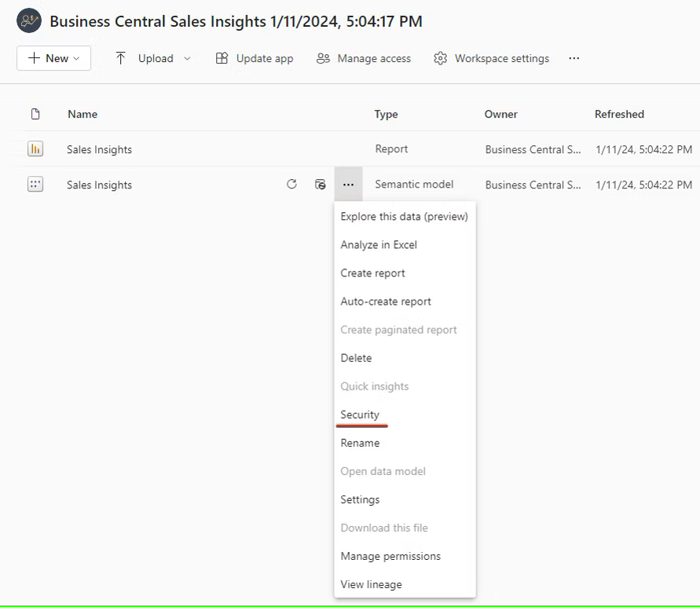The height and width of the screenshot is (607, 700).
Task: Click the Sales Insights semantic model icon
Action: 35,185
